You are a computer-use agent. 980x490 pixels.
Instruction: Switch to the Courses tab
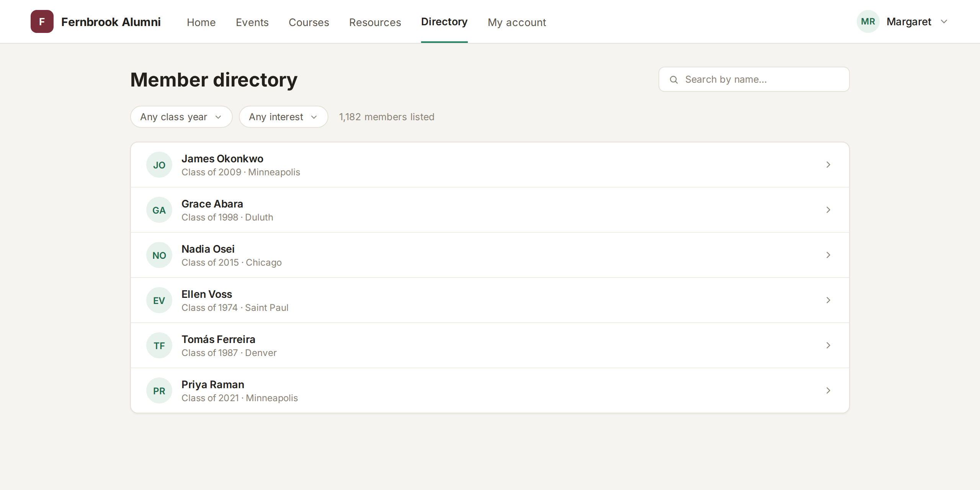pyautogui.click(x=309, y=22)
